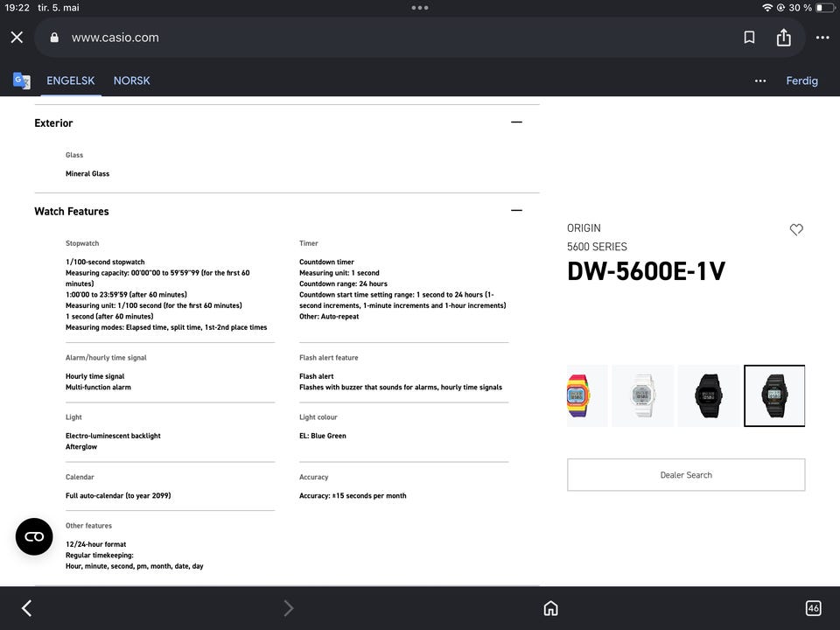Click the Hourly time signal text

pos(94,376)
